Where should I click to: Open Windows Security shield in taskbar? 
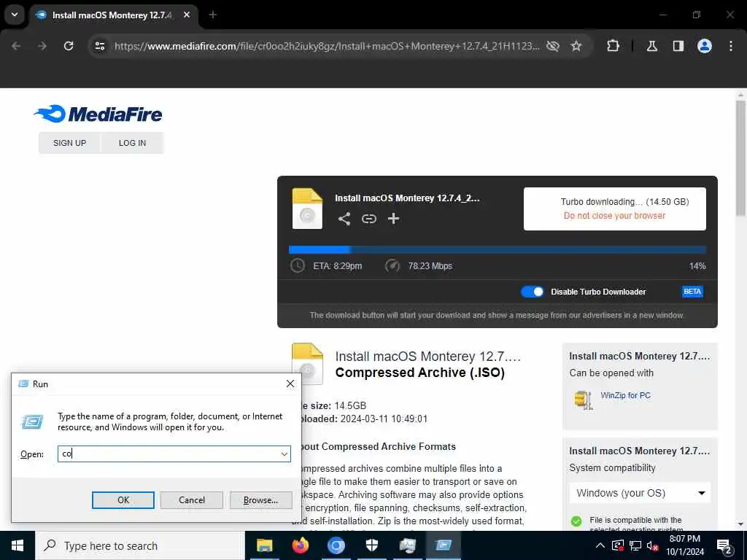click(371, 545)
